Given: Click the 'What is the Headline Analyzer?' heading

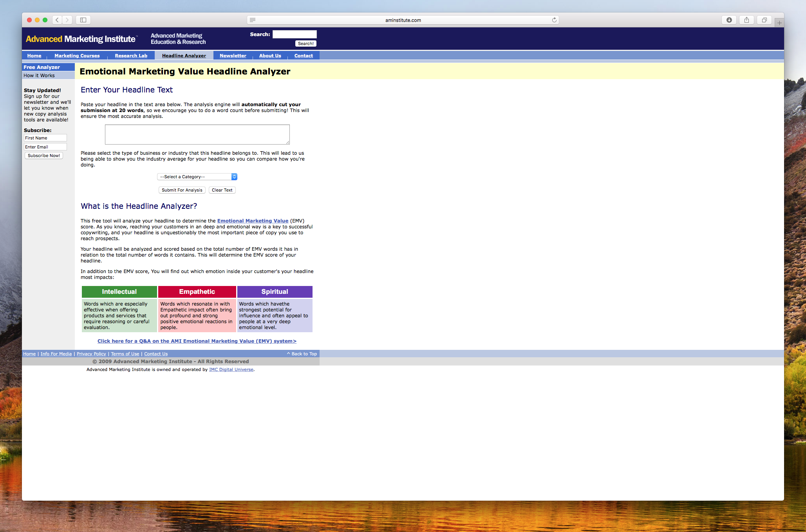Looking at the screenshot, I should pyautogui.click(x=139, y=206).
